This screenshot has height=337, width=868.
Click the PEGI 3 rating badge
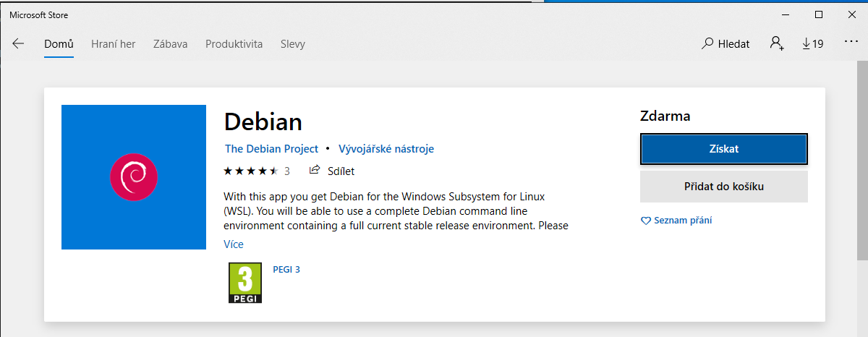245,283
